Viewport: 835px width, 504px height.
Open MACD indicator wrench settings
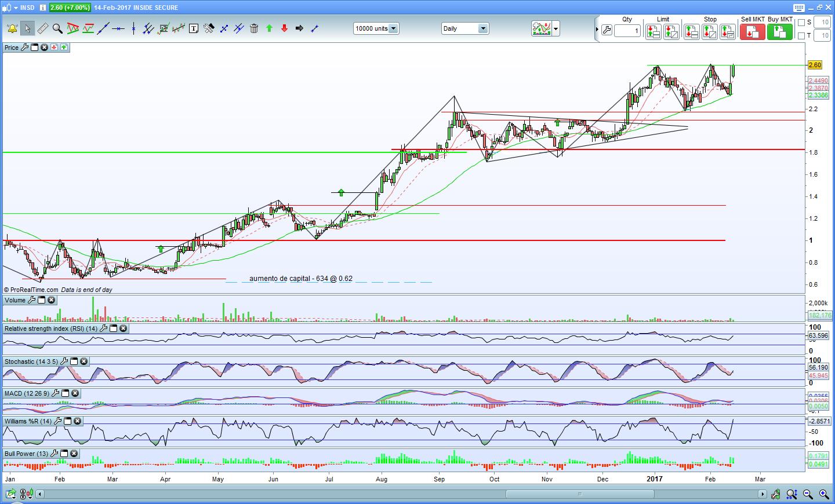(x=56, y=393)
